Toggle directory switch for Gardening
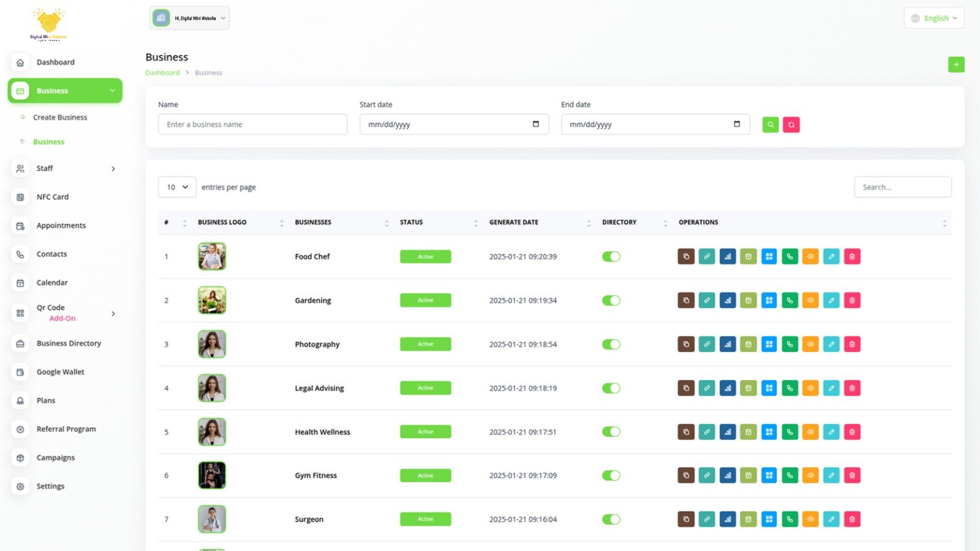 pyautogui.click(x=611, y=300)
